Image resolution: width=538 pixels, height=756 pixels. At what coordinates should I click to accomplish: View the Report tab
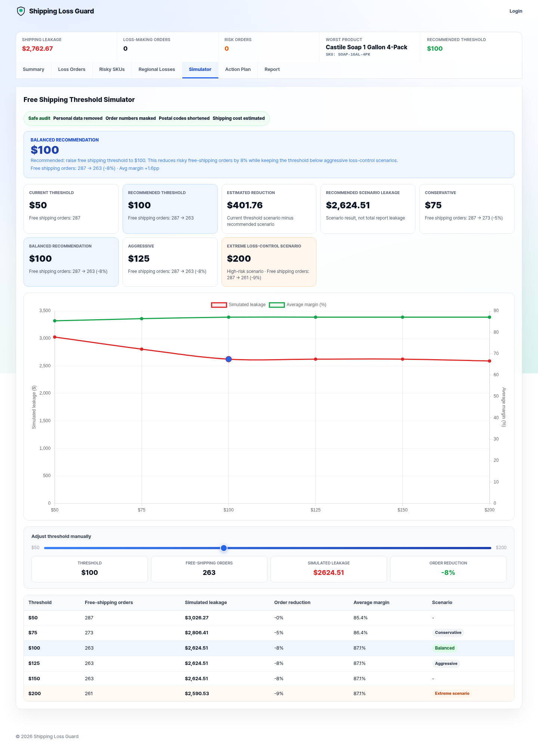click(272, 69)
